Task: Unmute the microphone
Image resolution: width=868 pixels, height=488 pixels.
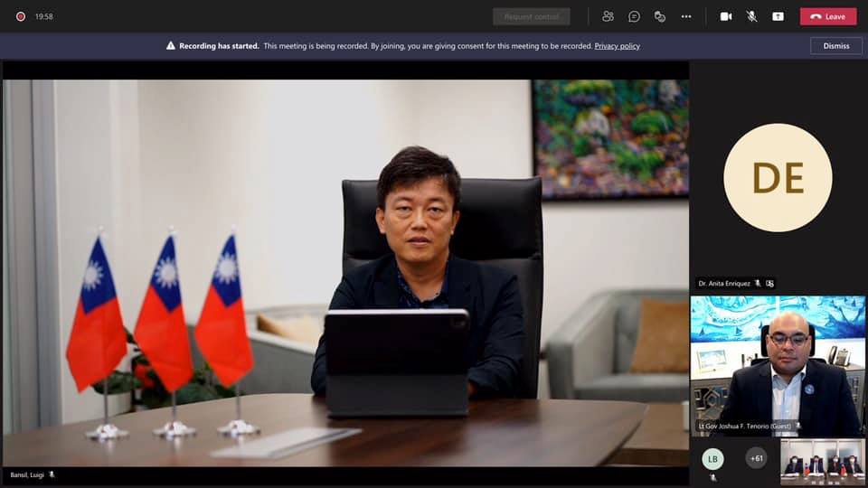Action: (x=751, y=16)
